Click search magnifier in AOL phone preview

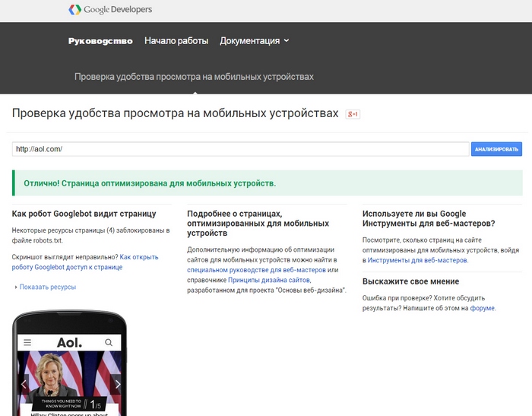click(x=109, y=342)
